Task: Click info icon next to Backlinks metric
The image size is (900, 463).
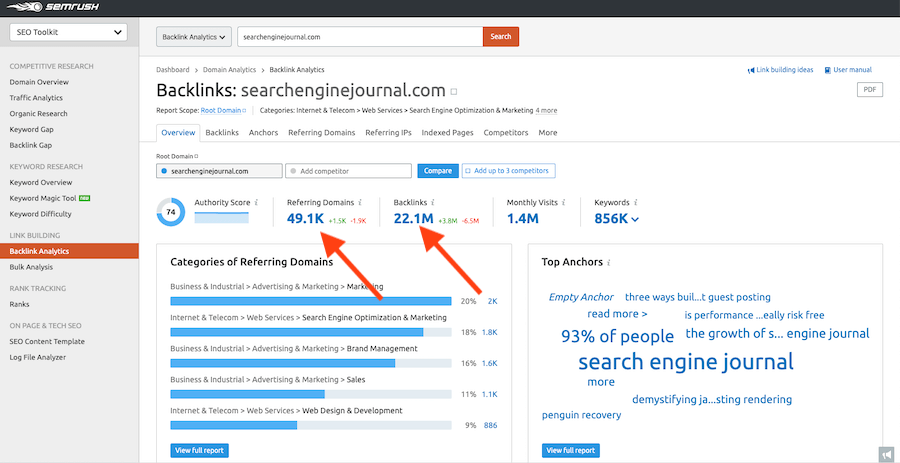Action: point(432,203)
